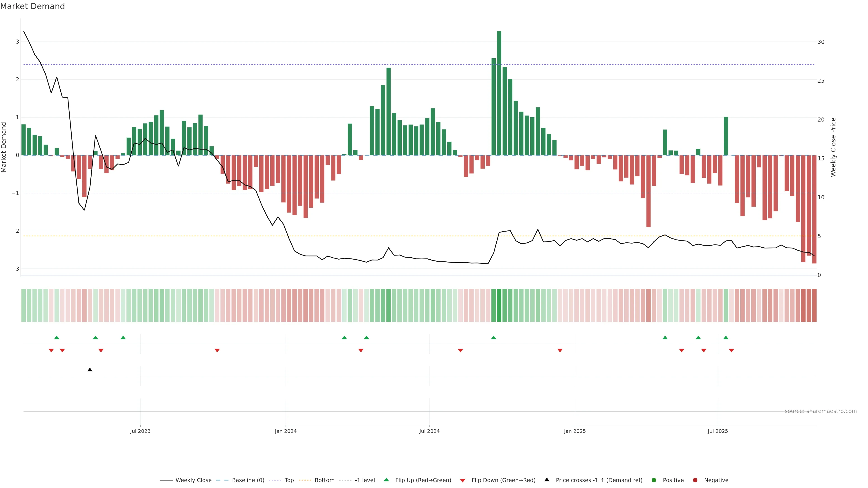Click the green Flip Up legend triangle icon
The height and width of the screenshot is (488, 868).
pyautogui.click(x=387, y=480)
